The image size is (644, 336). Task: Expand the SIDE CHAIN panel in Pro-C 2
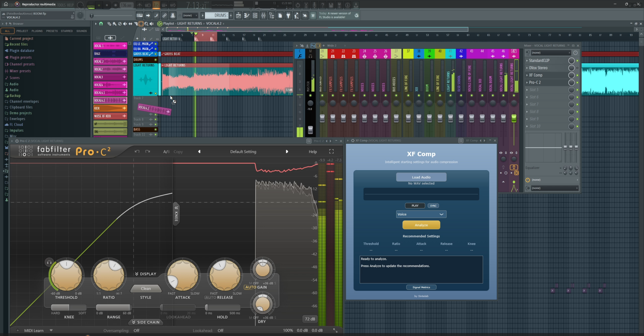tap(146, 322)
